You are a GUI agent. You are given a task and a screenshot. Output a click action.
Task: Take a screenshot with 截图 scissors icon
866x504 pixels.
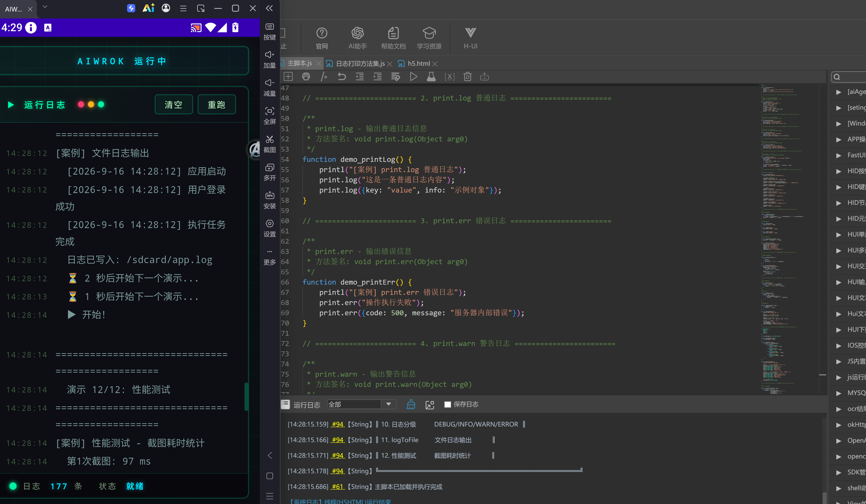click(270, 144)
